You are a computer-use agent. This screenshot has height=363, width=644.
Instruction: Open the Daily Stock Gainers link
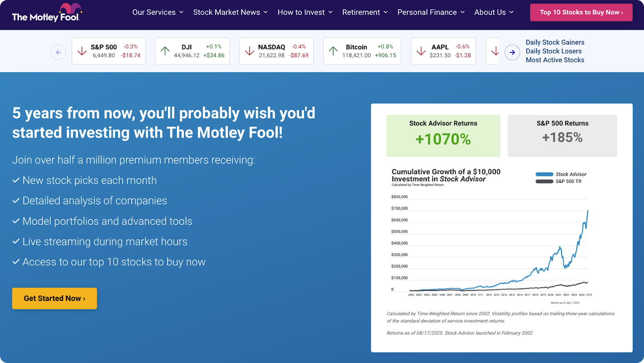tap(555, 42)
